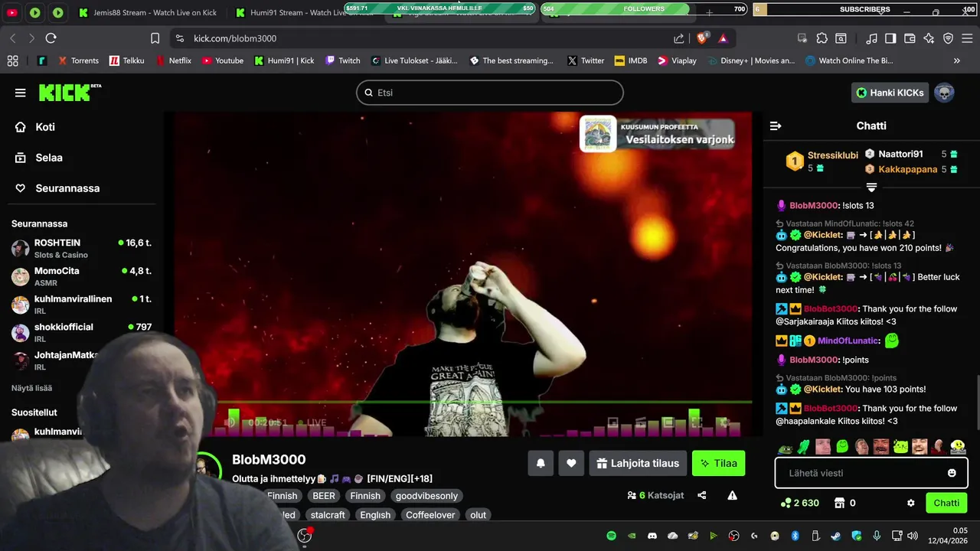Open volume speaker control in tray
Screen dimensions: 980x551
point(913,536)
